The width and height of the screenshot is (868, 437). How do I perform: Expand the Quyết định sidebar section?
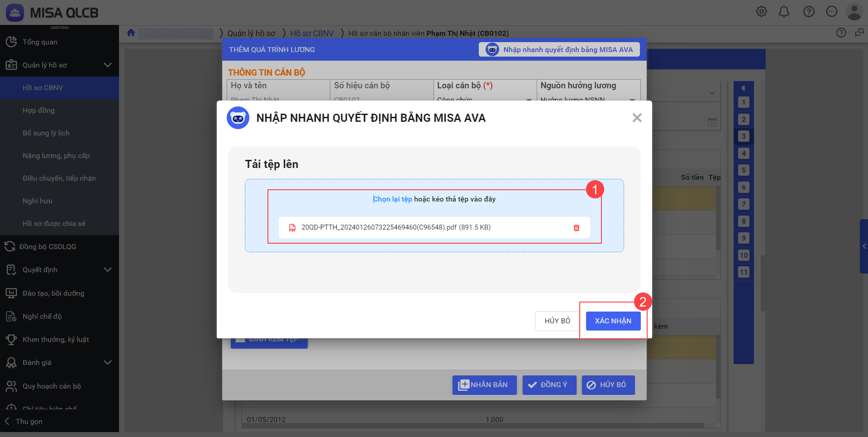pyautogui.click(x=107, y=269)
